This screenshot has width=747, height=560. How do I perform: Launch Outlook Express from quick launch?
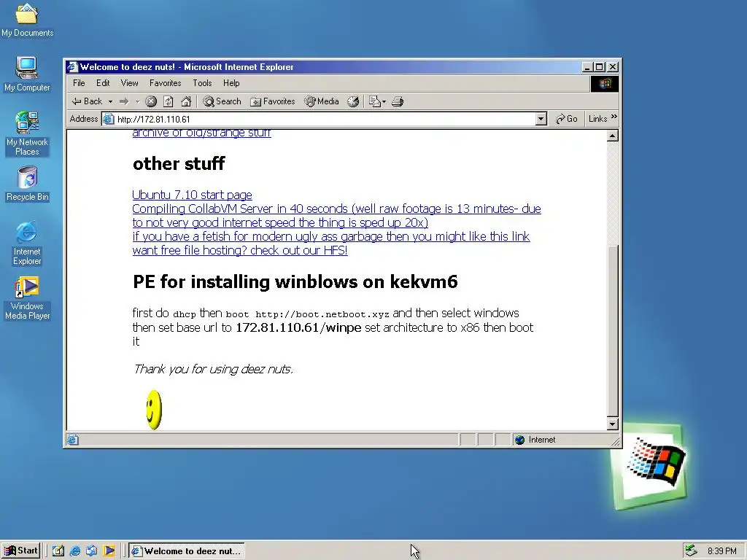(91, 551)
